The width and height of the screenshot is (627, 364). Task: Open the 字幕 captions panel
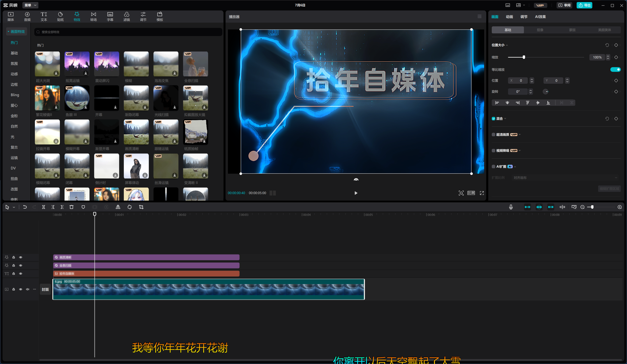point(110,17)
